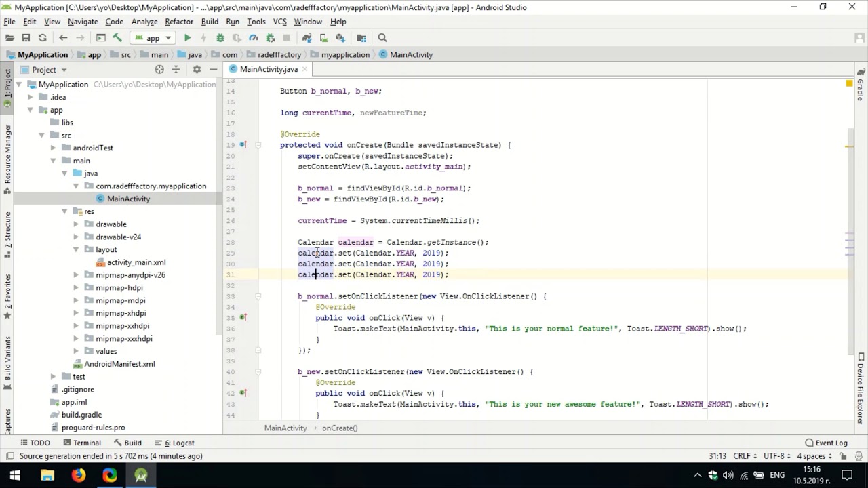
Task: Open the Build menu
Action: [x=210, y=22]
